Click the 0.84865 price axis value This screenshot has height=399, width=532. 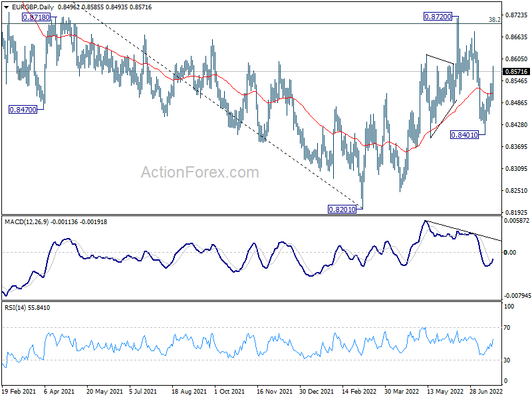(517, 103)
